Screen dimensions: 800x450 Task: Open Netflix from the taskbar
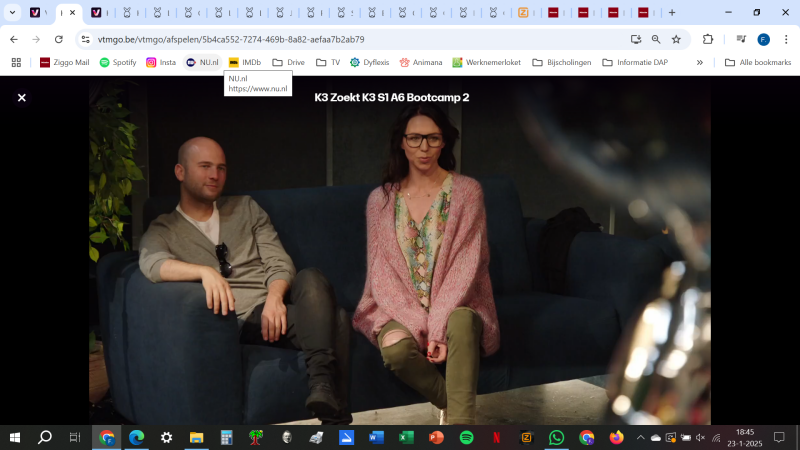pyautogui.click(x=496, y=437)
